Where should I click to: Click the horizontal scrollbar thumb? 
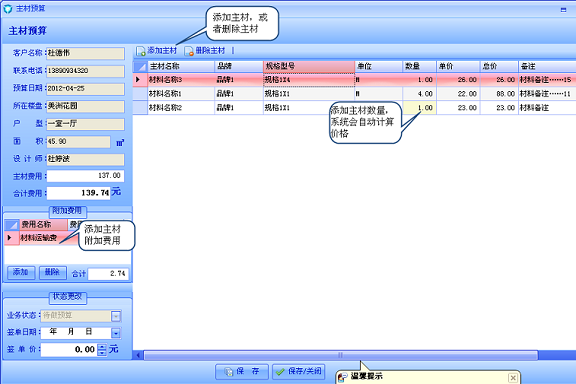click(x=341, y=355)
